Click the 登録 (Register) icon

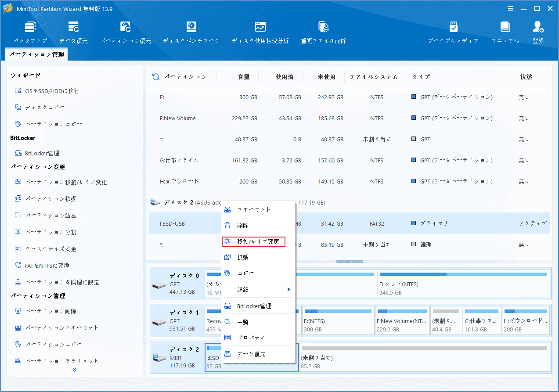(538, 32)
